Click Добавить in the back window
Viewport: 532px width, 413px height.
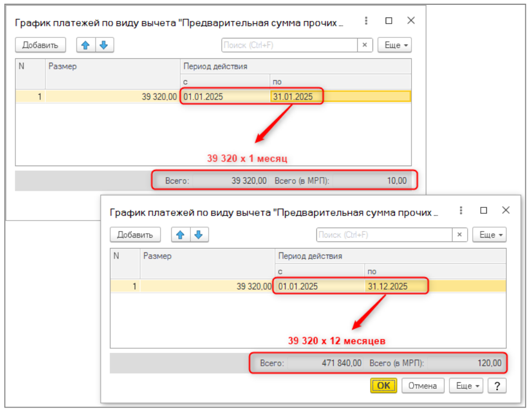coord(40,45)
